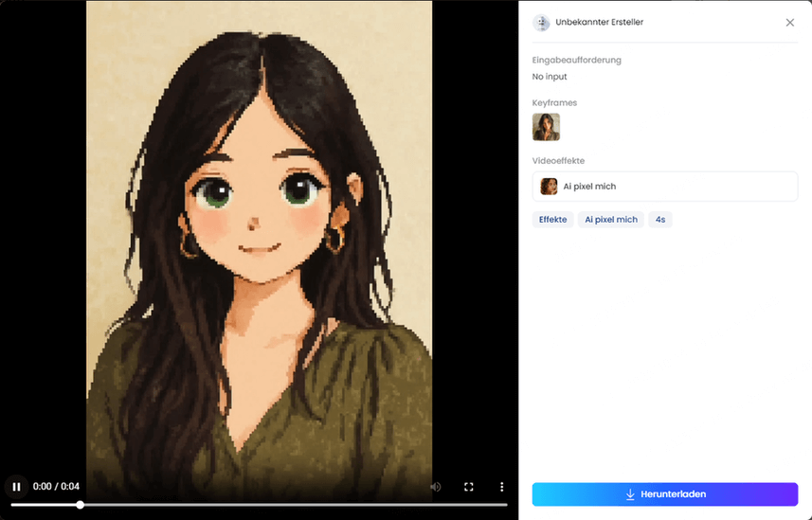Click the unknown creator avatar icon
Image resolution: width=812 pixels, height=520 pixels.
pyautogui.click(x=541, y=23)
